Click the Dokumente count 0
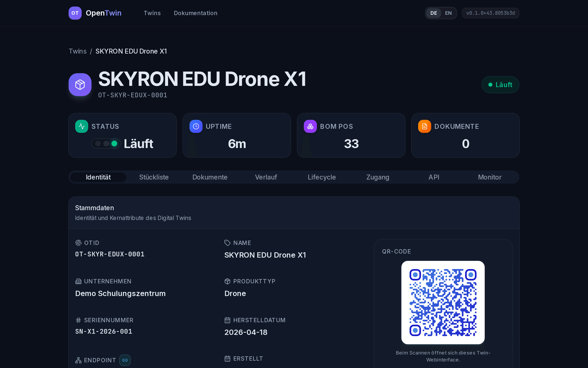Image resolution: width=588 pixels, height=368 pixels. pos(465,144)
